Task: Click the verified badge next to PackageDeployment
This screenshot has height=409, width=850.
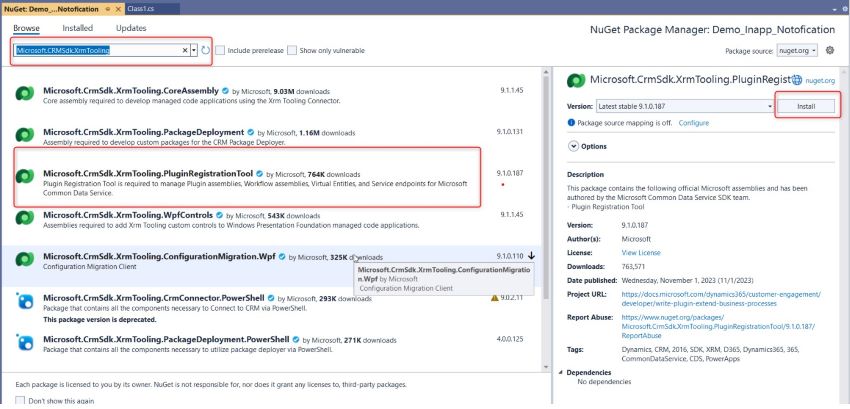Action: point(250,132)
